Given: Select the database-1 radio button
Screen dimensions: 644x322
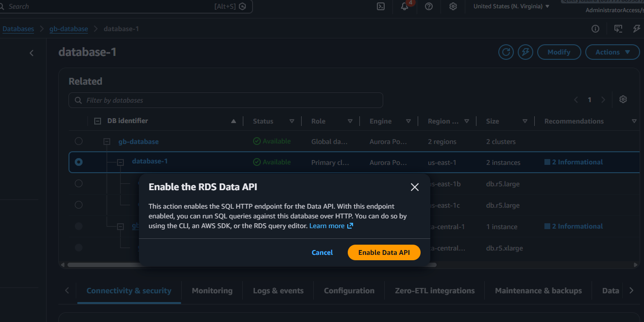Looking at the screenshot, I should 79,162.
